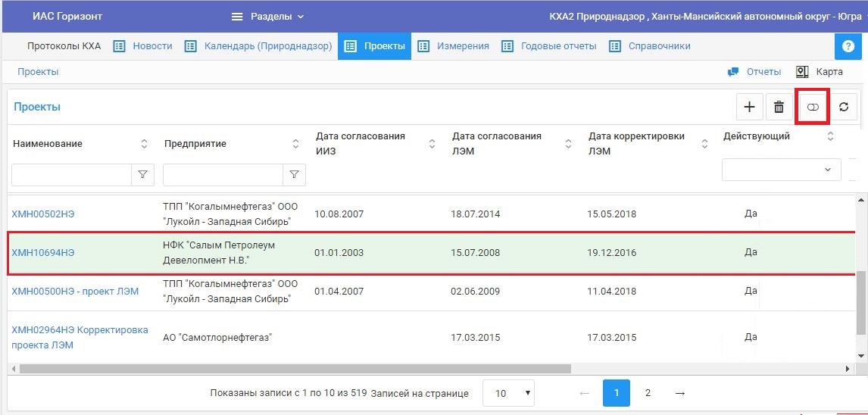Screen dimensions: 868x415
Task: Sort by the Наименование column
Action: click(x=144, y=144)
